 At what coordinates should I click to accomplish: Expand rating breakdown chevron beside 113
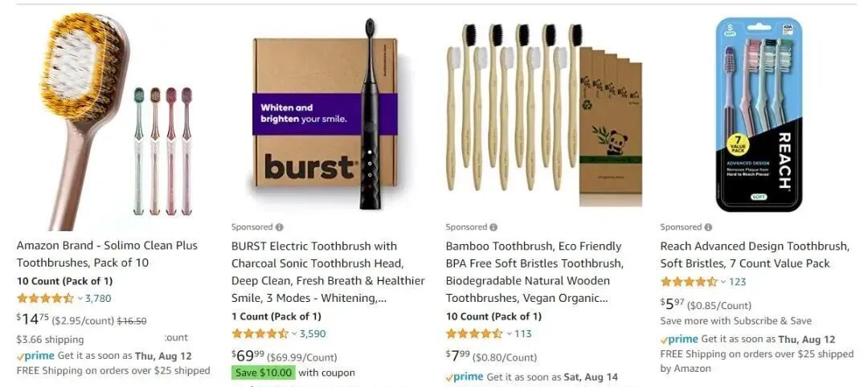pos(509,334)
